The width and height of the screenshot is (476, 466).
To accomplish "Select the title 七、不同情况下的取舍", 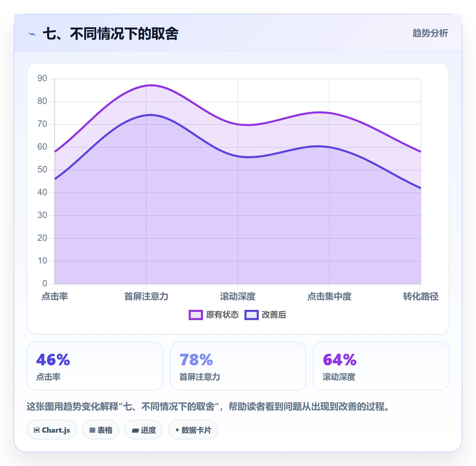I will pyautogui.click(x=111, y=34).
